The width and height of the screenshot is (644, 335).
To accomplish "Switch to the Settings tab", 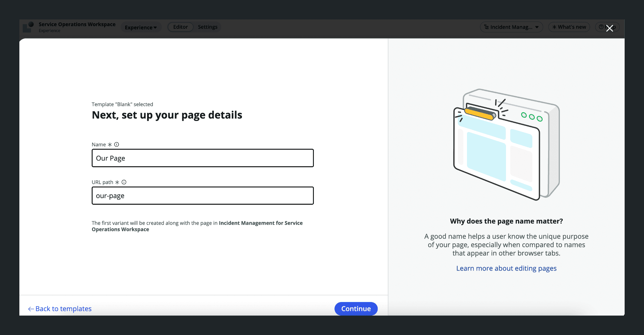I will coord(208,27).
